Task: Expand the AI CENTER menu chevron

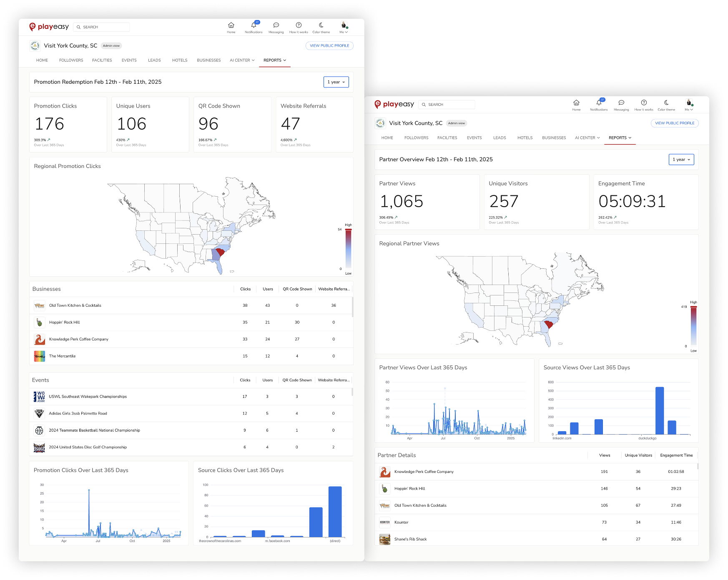Action: [600, 138]
